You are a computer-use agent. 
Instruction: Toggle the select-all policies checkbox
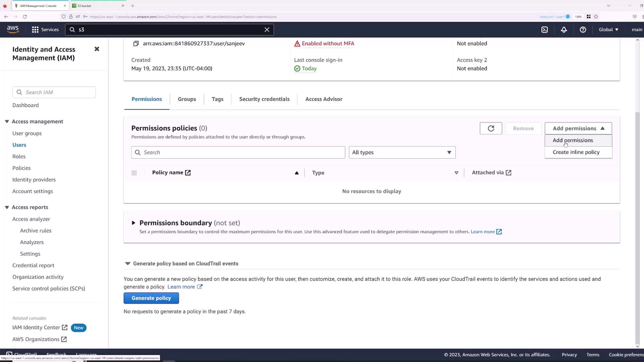pos(134,173)
